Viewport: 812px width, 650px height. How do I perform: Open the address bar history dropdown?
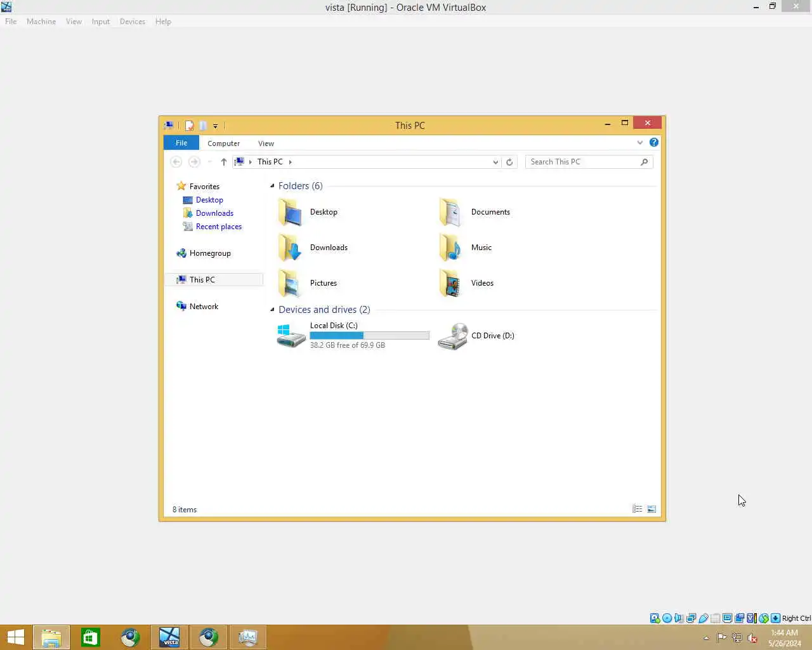pyautogui.click(x=495, y=162)
